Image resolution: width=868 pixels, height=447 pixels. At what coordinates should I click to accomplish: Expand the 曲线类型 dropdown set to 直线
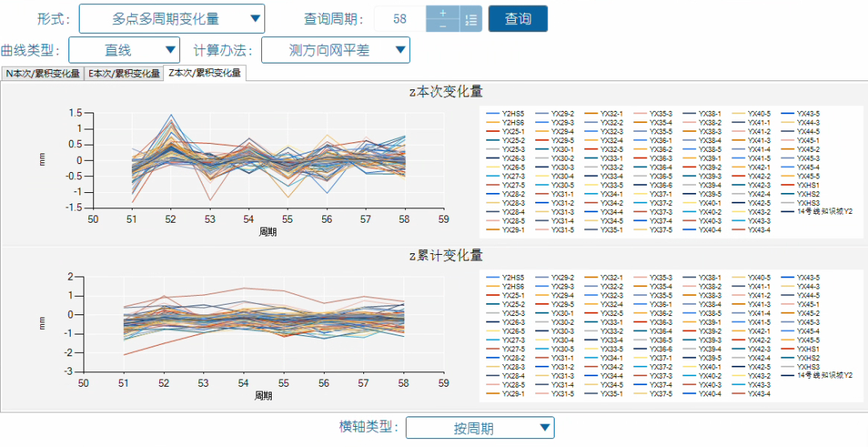(x=124, y=51)
